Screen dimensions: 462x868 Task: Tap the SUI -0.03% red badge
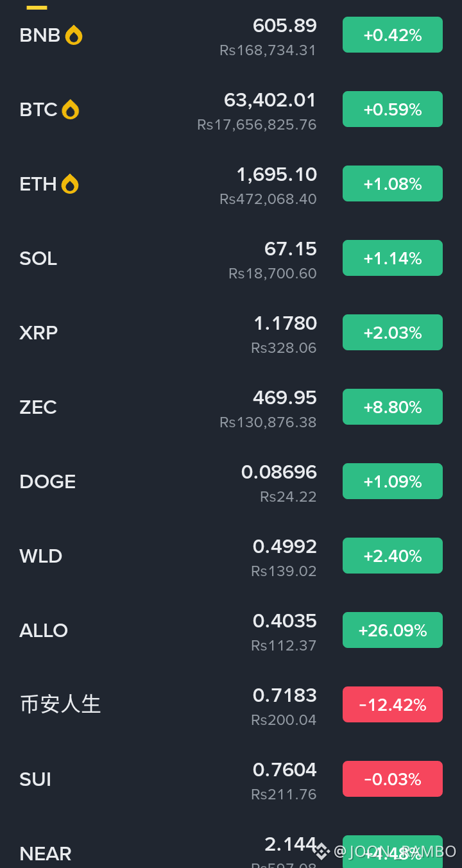393,779
